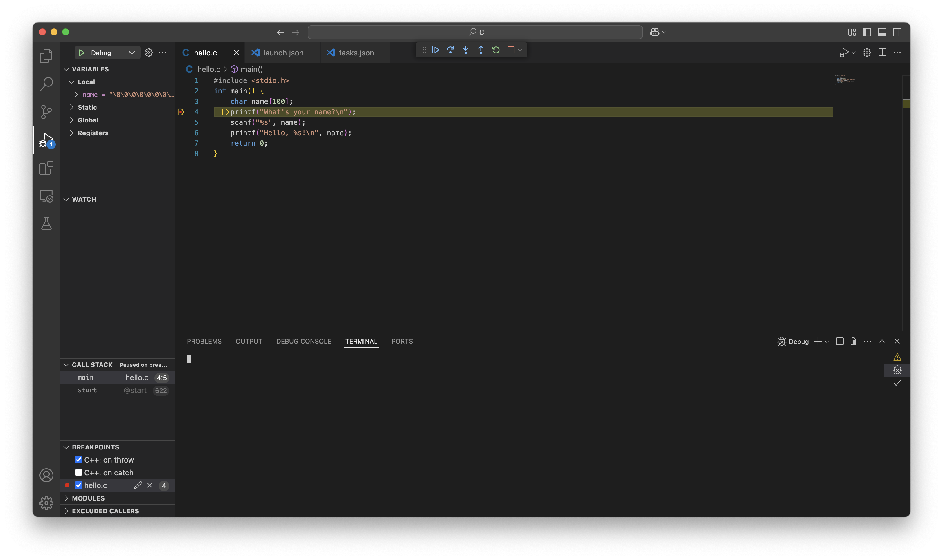Open Copilot chat icon in title bar
Image resolution: width=943 pixels, height=560 pixels.
[655, 32]
